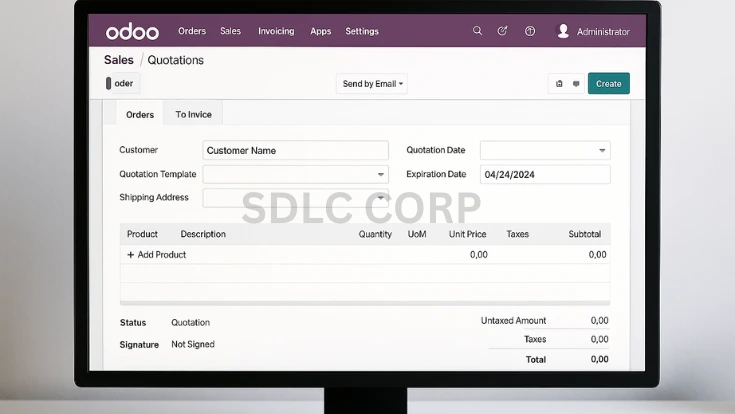Click the Sales breadcrumb link
The height and width of the screenshot is (414, 735).
tap(119, 60)
